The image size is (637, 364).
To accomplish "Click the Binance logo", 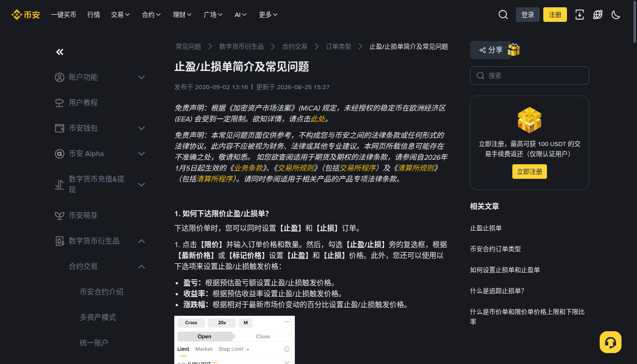I will [25, 15].
